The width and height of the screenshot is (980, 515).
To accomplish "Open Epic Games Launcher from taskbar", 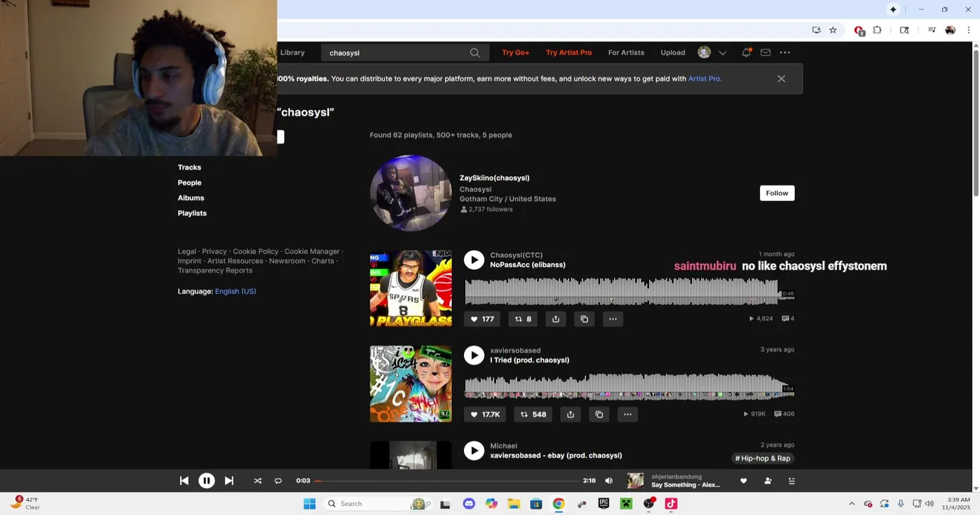I will (604, 504).
